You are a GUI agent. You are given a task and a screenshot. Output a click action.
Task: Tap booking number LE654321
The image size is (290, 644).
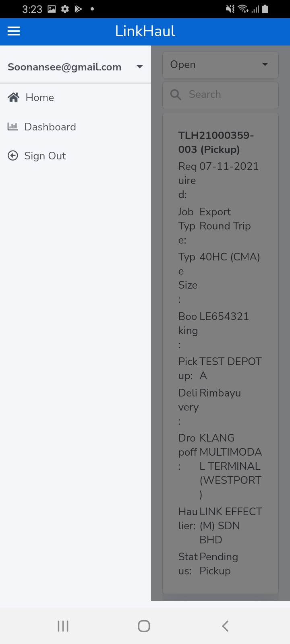point(224,316)
